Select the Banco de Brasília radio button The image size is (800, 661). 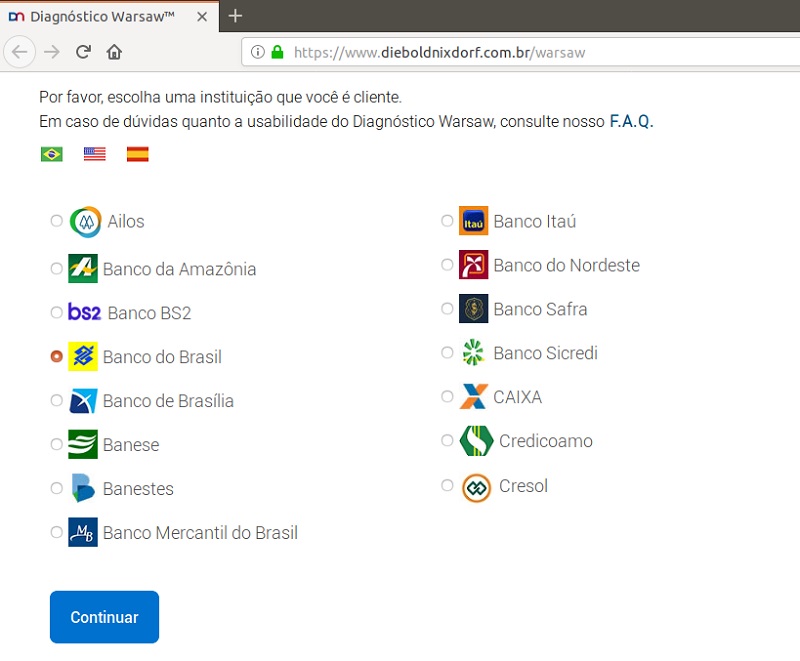point(57,400)
